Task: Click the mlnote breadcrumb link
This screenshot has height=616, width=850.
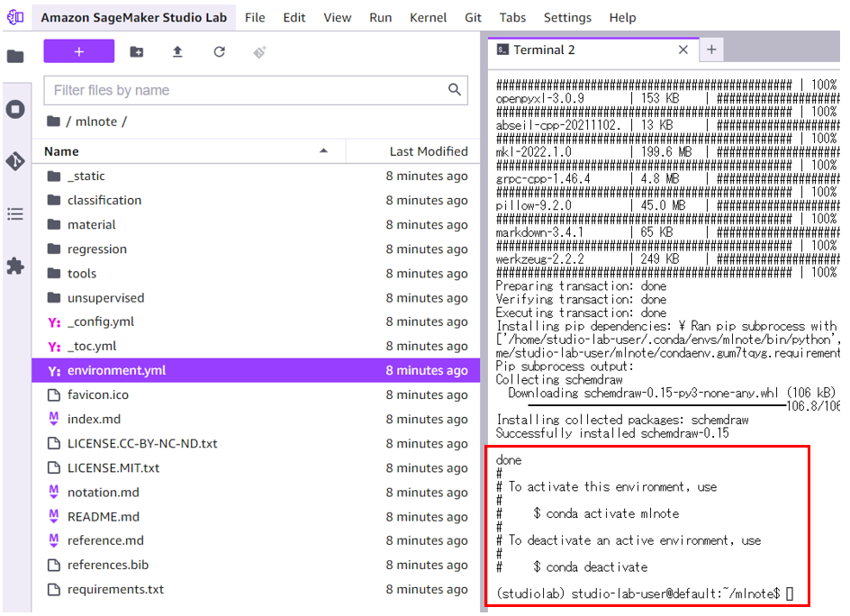Action: (96, 122)
